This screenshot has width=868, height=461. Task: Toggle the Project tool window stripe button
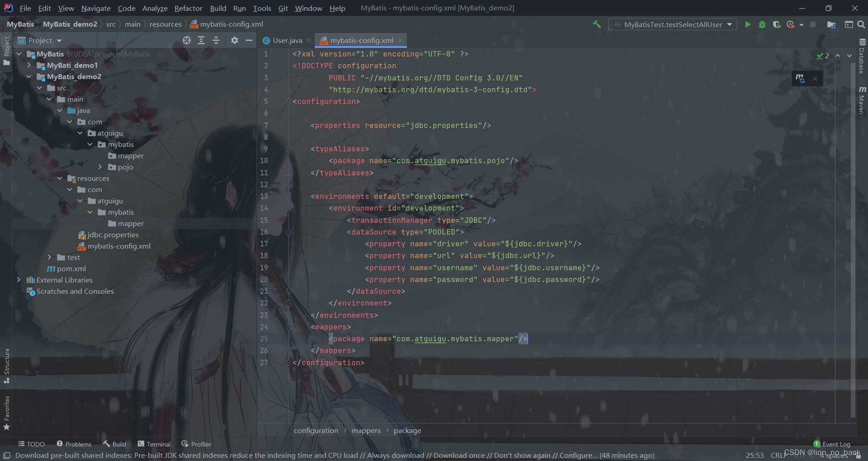tap(7, 51)
